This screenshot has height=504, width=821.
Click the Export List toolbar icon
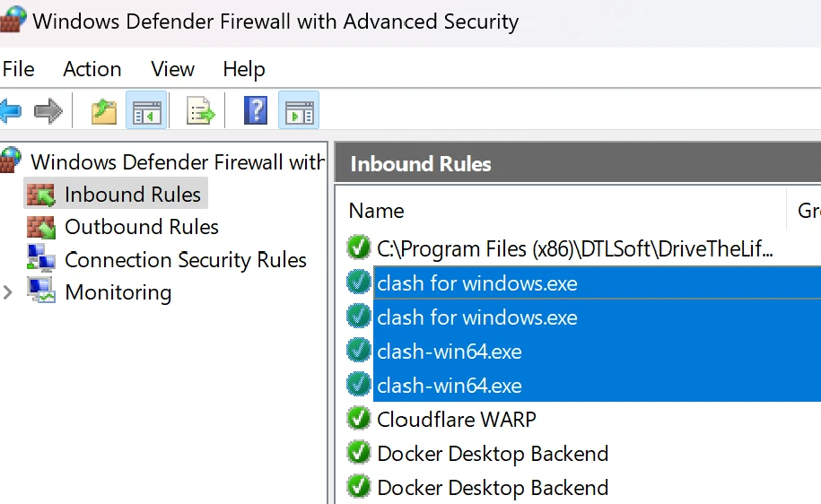click(201, 111)
